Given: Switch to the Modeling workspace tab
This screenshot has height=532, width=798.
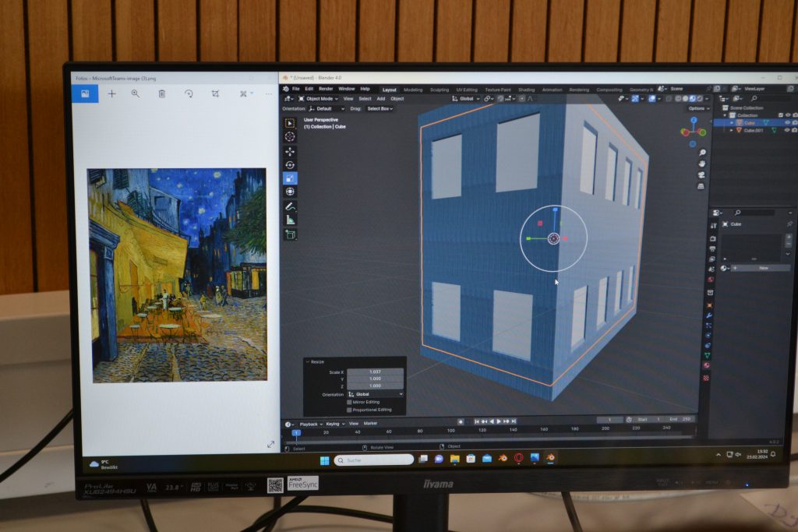Looking at the screenshot, I should click(413, 90).
